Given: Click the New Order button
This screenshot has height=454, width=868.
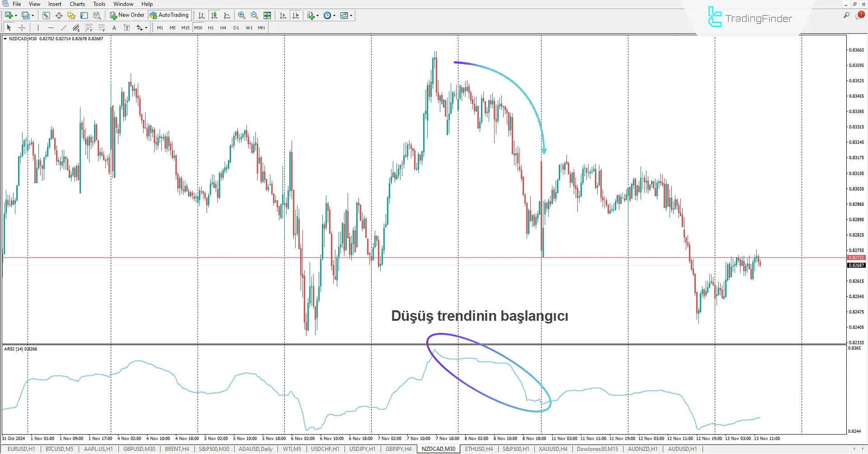Looking at the screenshot, I should click(127, 15).
